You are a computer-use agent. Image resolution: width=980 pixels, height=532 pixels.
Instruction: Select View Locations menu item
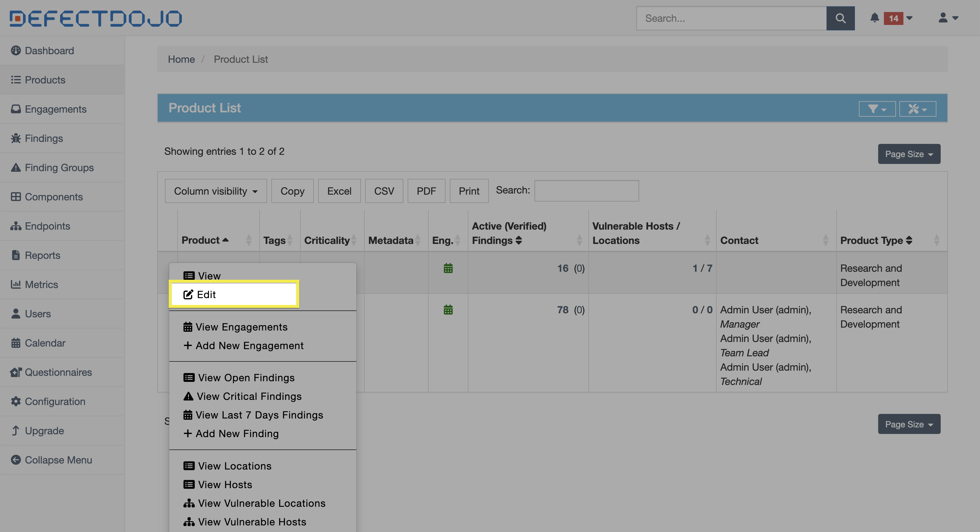[227, 466]
